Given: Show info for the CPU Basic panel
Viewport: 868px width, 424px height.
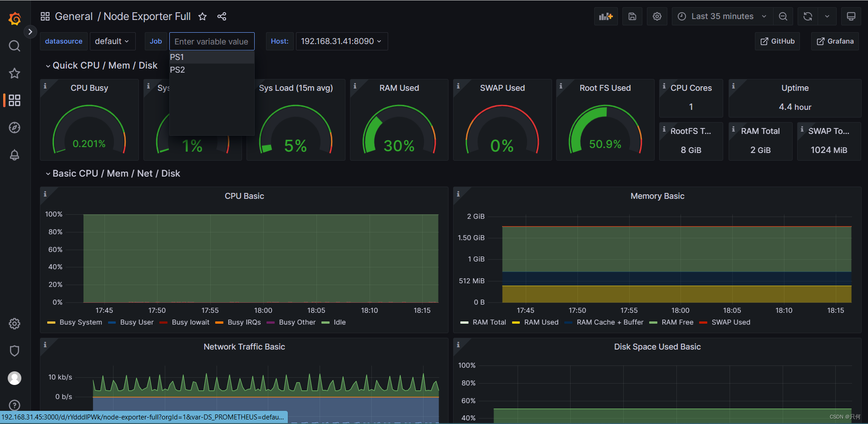Looking at the screenshot, I should pos(45,194).
